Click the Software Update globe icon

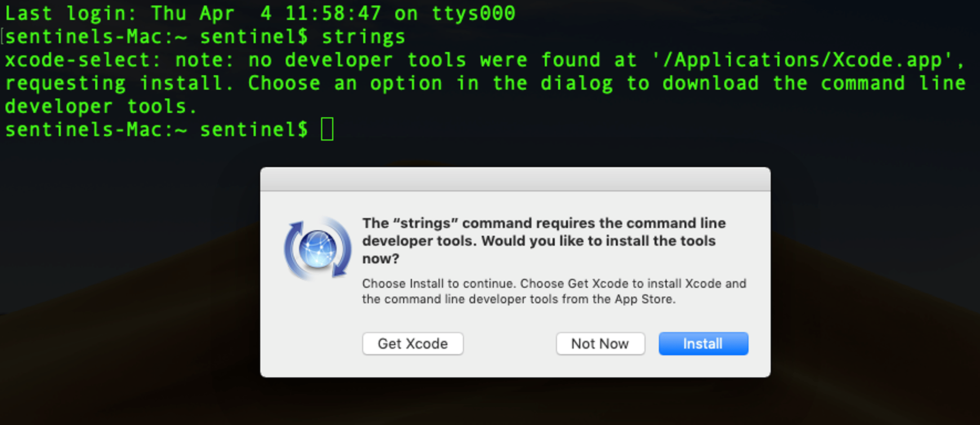317,249
